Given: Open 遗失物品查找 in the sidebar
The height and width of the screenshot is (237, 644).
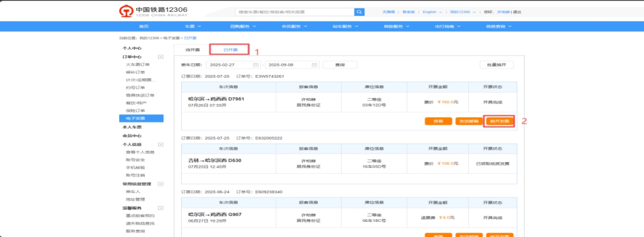Looking at the screenshot, I should pyautogui.click(x=140, y=223).
